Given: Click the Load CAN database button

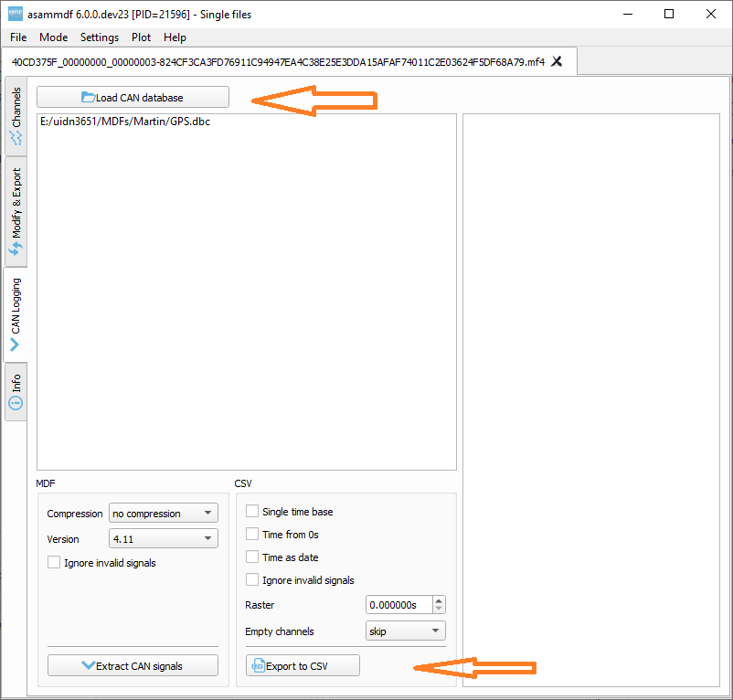Looking at the screenshot, I should 132,97.
